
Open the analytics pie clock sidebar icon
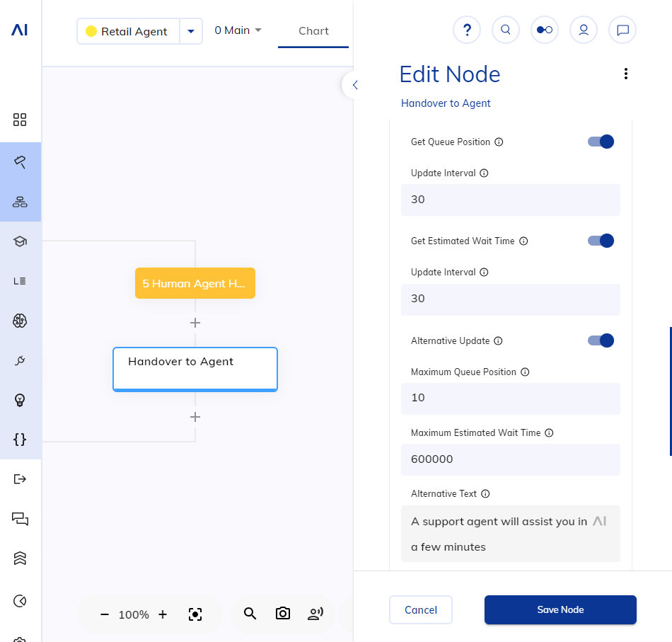tap(20, 601)
